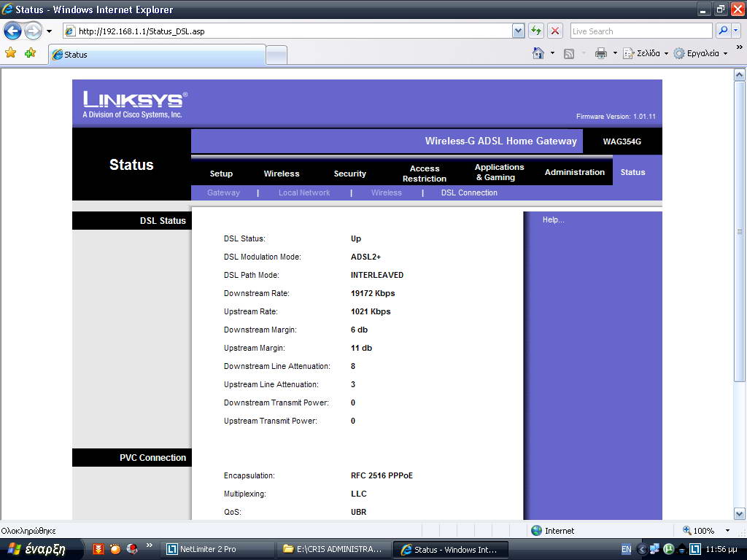Click the Live Search input box
The height and width of the screenshot is (560, 747).
click(641, 31)
